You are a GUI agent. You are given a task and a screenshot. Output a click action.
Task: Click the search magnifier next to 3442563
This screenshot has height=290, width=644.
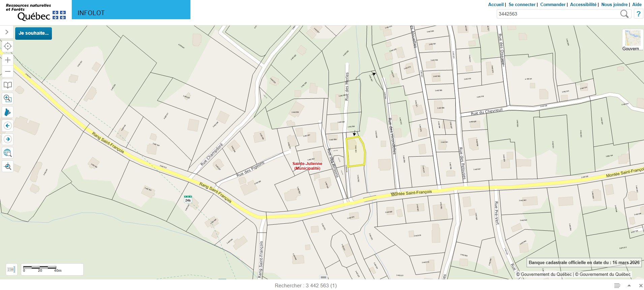pos(624,14)
